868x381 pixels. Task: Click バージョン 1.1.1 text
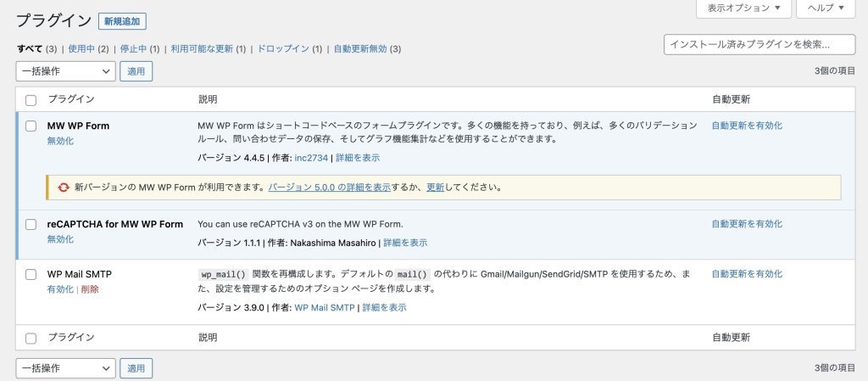coord(229,243)
